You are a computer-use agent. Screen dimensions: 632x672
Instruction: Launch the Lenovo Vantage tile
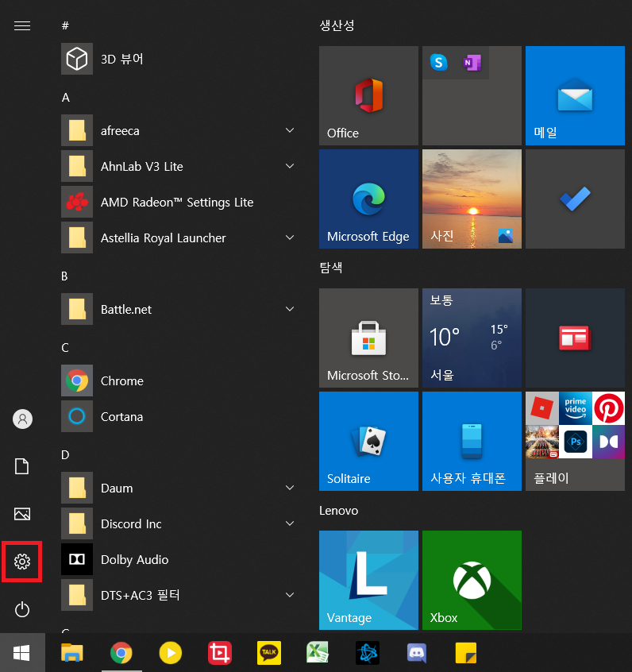click(x=368, y=581)
